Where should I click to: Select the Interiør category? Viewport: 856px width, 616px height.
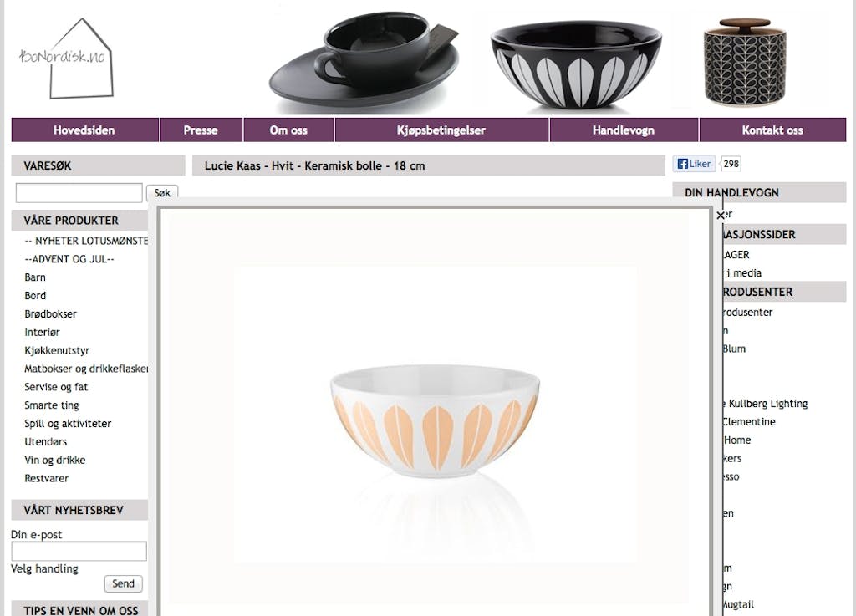42,333
